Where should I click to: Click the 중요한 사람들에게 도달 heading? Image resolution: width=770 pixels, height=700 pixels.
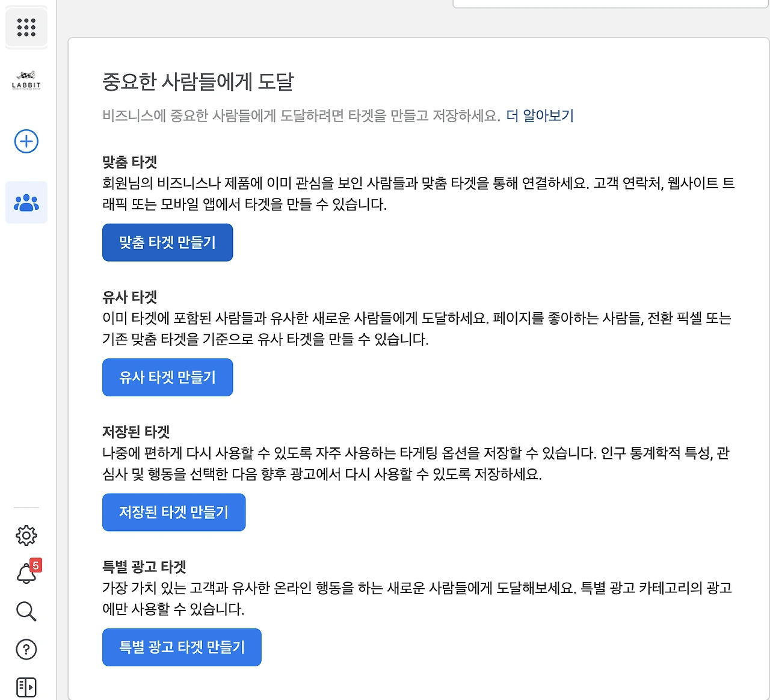[198, 82]
